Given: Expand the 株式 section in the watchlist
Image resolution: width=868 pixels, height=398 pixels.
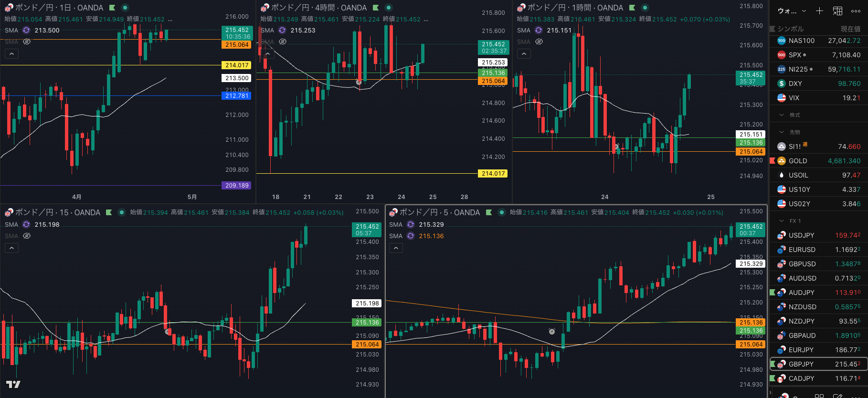Looking at the screenshot, I should [x=782, y=115].
